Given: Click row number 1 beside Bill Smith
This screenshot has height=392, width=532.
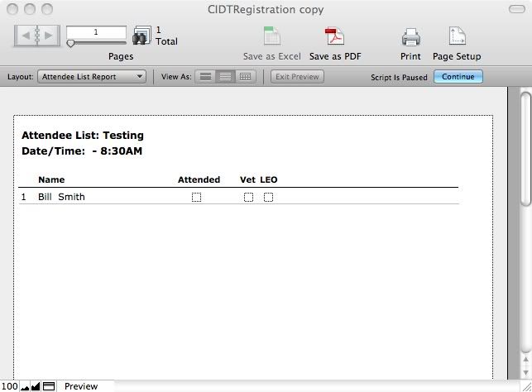Looking at the screenshot, I should [x=23, y=197].
